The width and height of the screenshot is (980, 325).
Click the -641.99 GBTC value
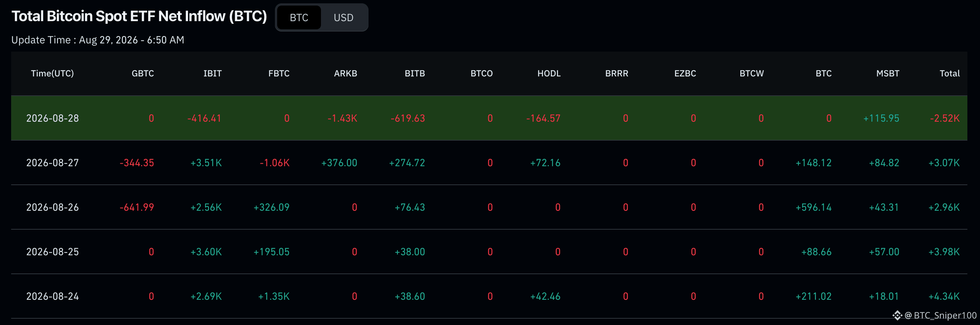(x=137, y=207)
